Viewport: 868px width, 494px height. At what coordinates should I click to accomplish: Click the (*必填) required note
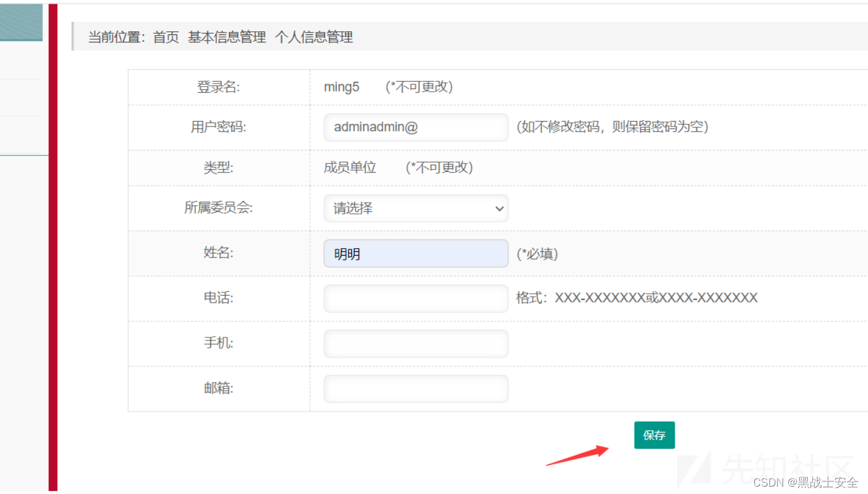537,254
